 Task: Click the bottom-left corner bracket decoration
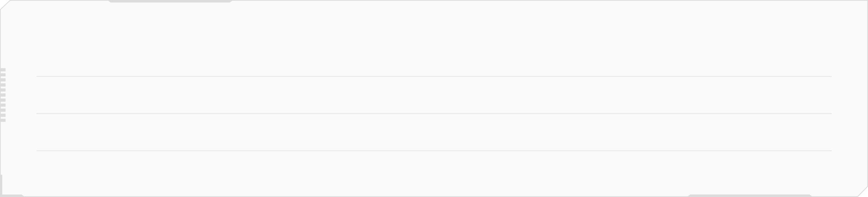click(11, 186)
